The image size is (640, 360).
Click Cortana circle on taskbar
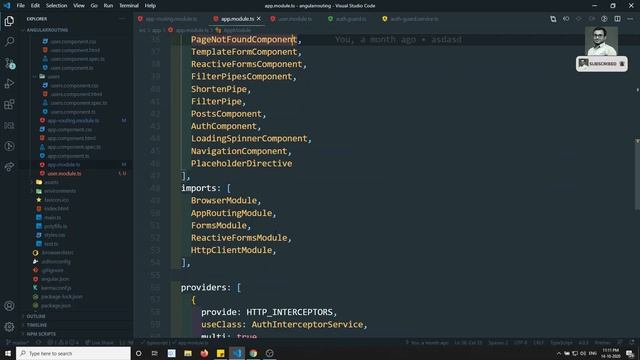(x=138, y=353)
